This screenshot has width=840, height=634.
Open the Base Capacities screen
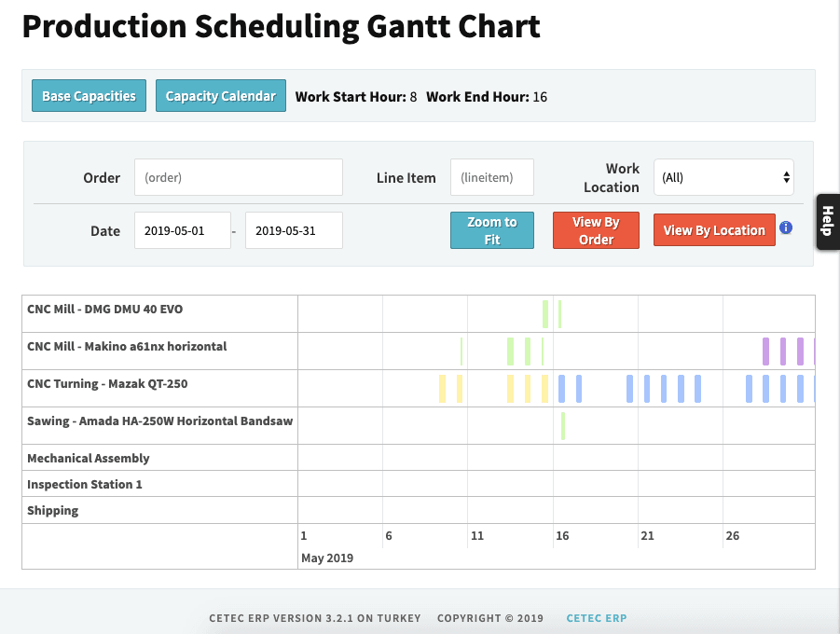(89, 95)
